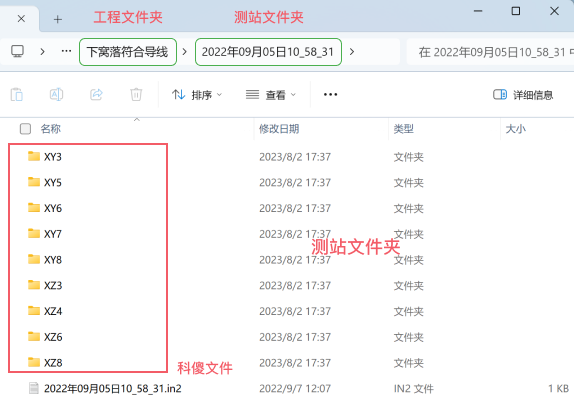Click the 1 KB size cell
The image size is (574, 416).
pyautogui.click(x=559, y=388)
